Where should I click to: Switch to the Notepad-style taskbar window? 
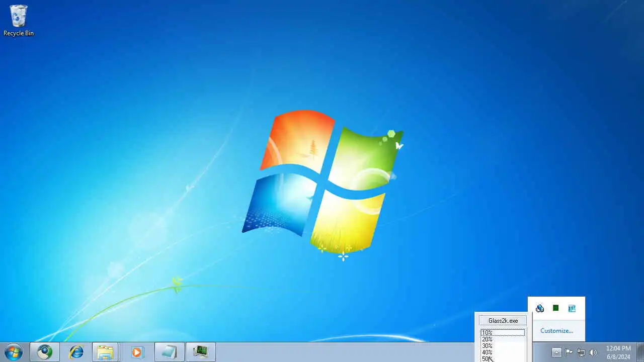[x=169, y=352]
